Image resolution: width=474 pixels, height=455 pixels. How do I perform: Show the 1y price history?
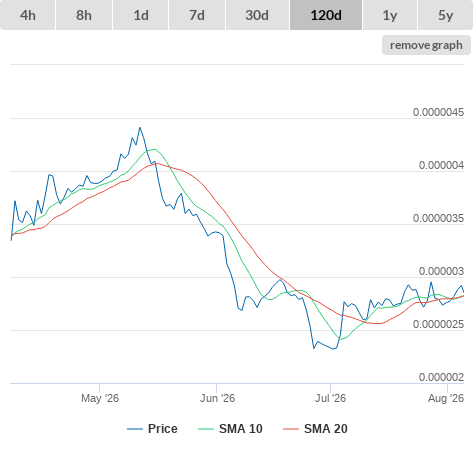coord(390,15)
